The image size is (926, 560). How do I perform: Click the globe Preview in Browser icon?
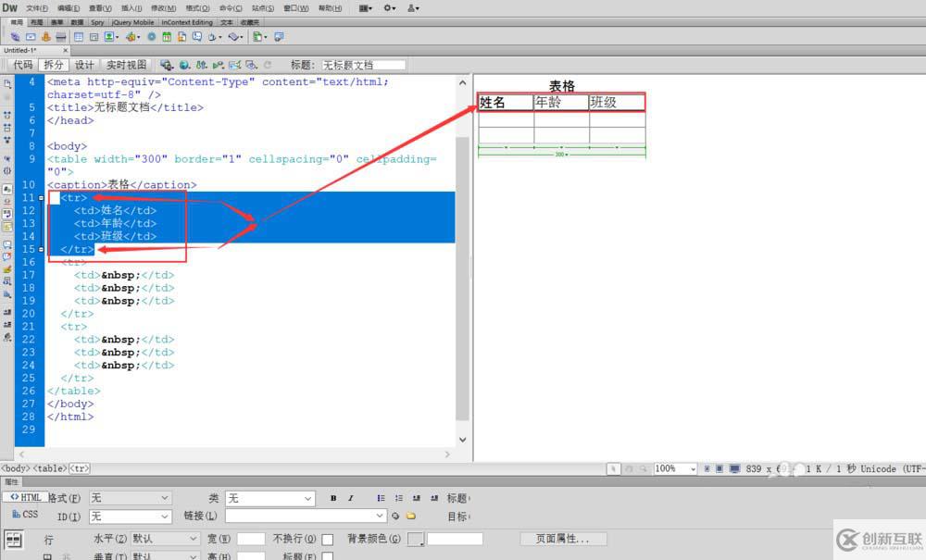pos(184,65)
